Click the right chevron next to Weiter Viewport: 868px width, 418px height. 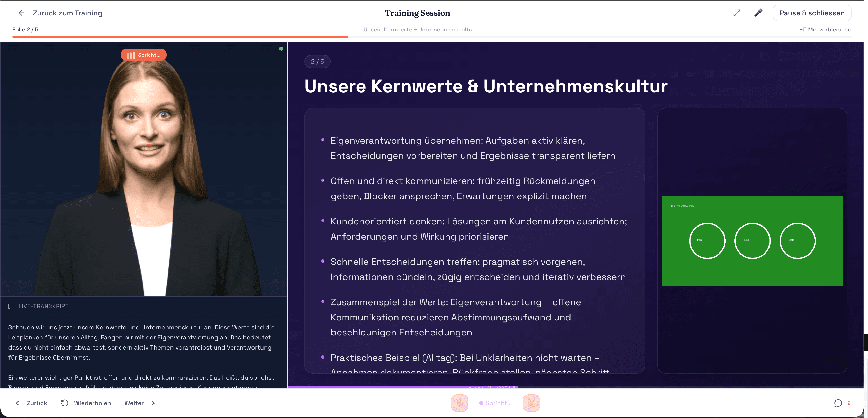(153, 403)
